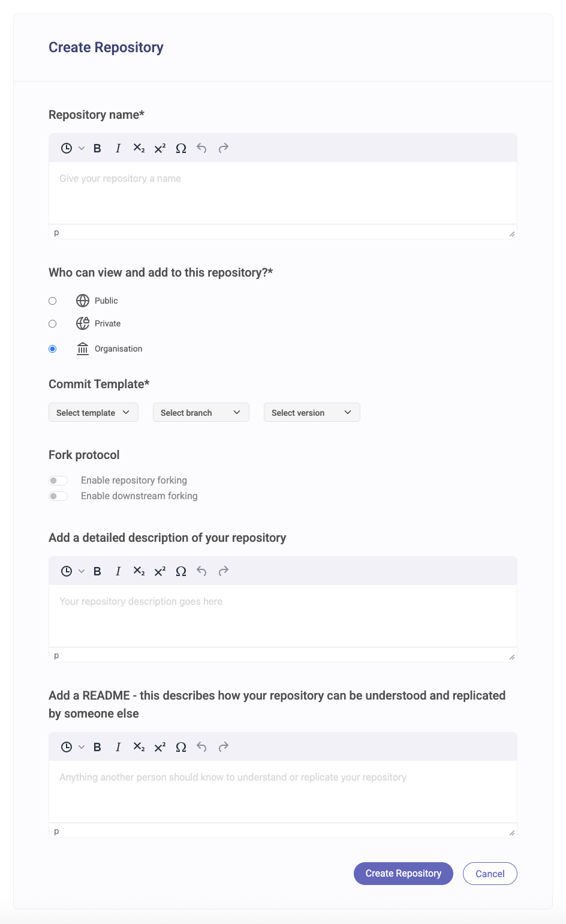Open the Select template dropdown
The width and height of the screenshot is (566, 924).
pos(93,412)
